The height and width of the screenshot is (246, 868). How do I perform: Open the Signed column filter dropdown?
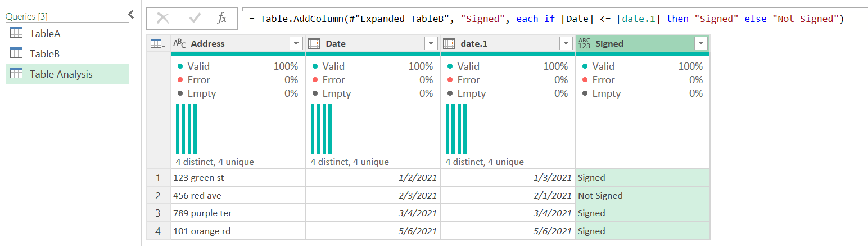click(700, 43)
